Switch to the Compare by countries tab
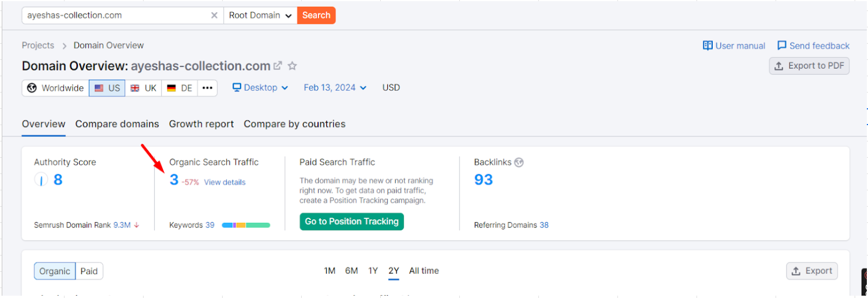The height and width of the screenshot is (298, 868). pyautogui.click(x=295, y=124)
